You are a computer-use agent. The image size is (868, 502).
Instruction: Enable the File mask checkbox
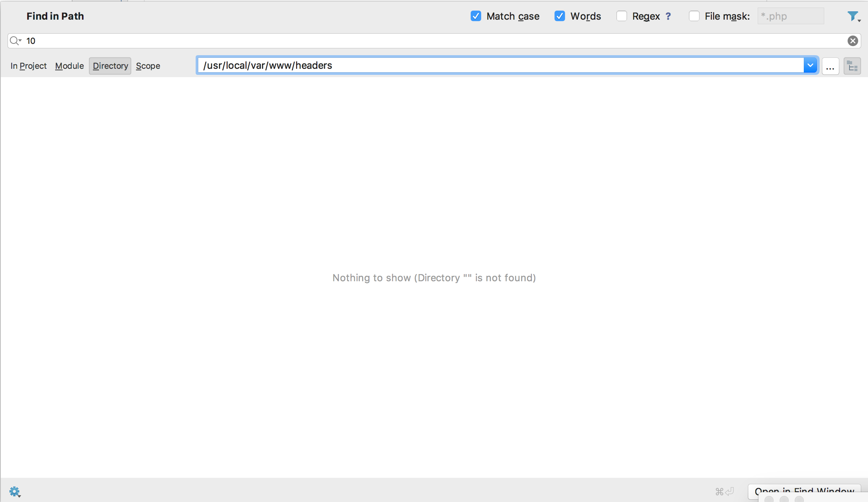coord(694,16)
